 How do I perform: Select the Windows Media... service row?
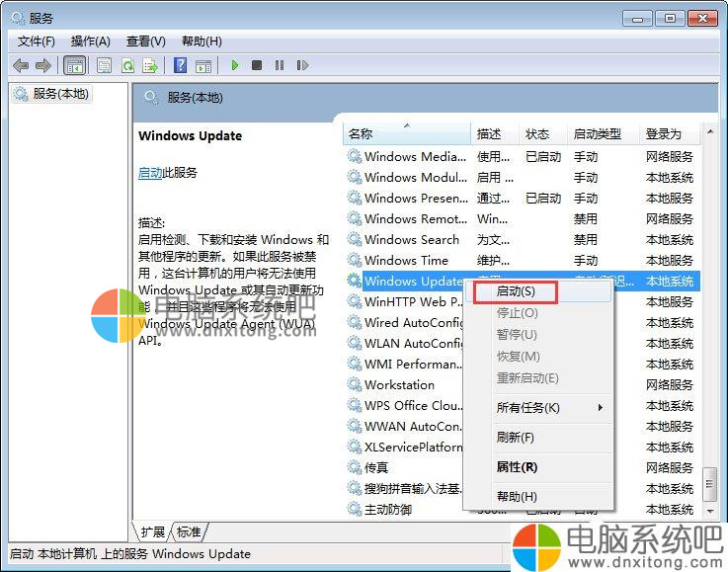click(x=522, y=156)
